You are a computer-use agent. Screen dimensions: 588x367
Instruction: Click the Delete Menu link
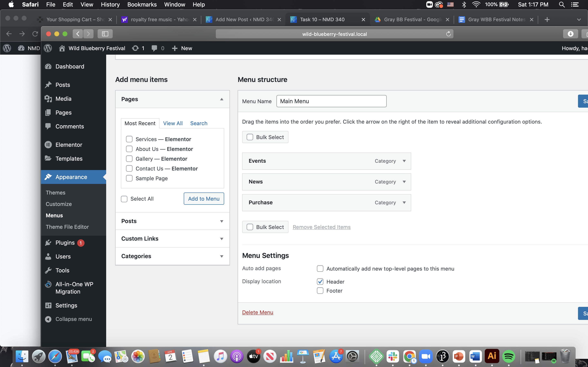[257, 312]
